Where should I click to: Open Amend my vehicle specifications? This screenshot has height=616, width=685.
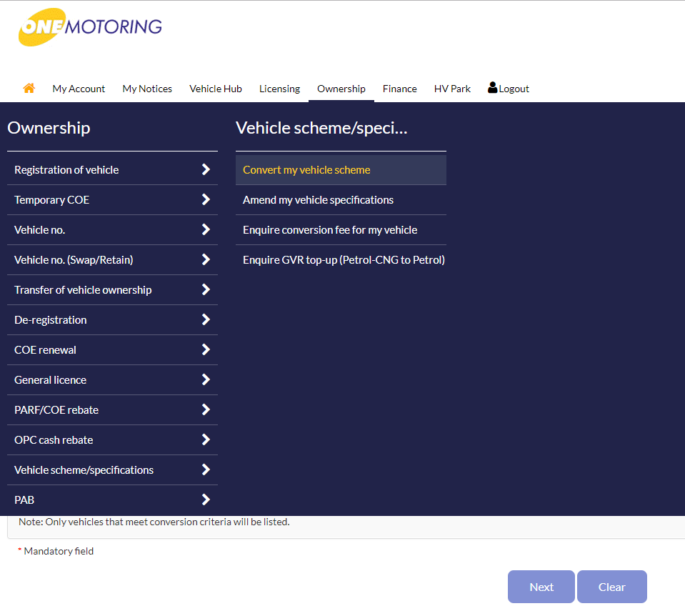coord(318,200)
